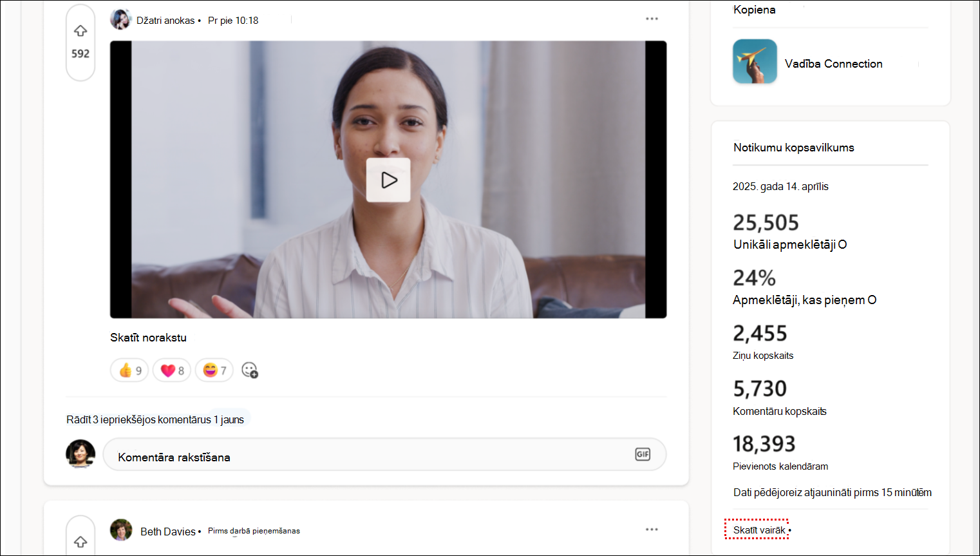Add a new reaction emoji
Screen dimensions: 980x556
250,370
